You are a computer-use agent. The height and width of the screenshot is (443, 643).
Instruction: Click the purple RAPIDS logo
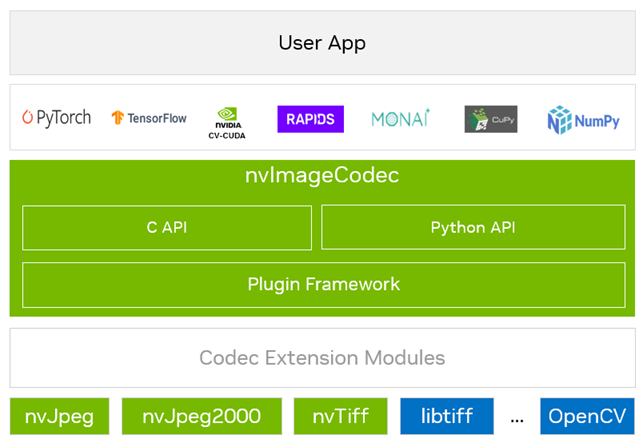310,119
